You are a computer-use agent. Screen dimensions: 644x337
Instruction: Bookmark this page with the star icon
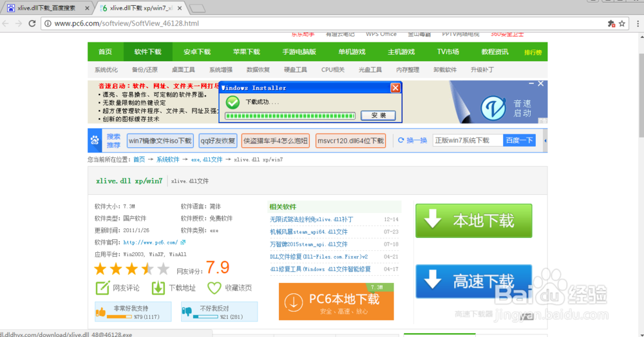[622, 24]
